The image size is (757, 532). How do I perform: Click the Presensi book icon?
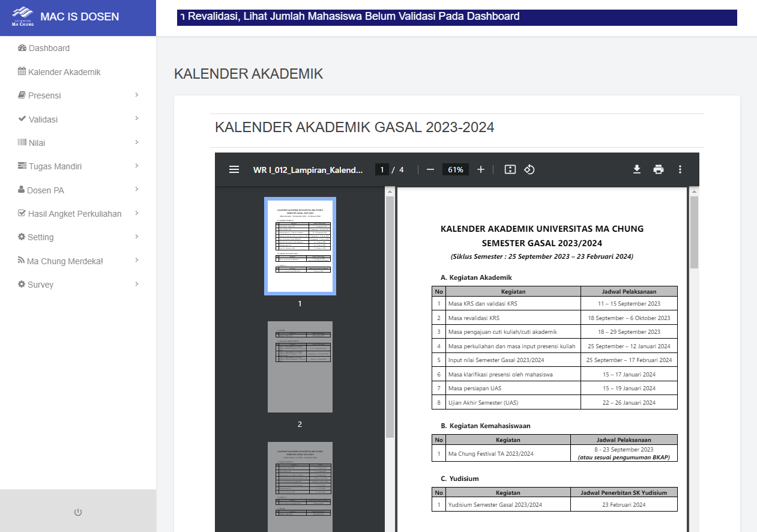point(22,95)
